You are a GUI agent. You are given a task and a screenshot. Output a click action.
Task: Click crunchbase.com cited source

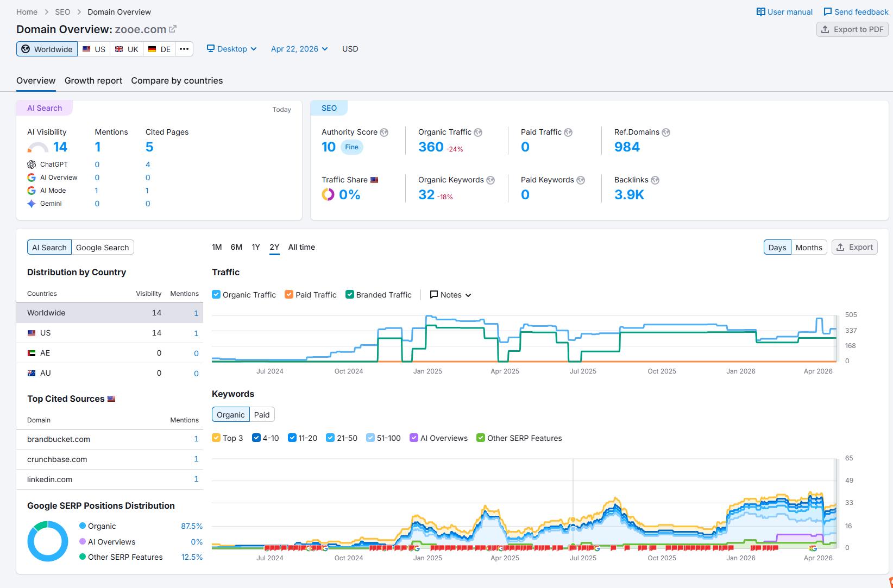pos(57,459)
